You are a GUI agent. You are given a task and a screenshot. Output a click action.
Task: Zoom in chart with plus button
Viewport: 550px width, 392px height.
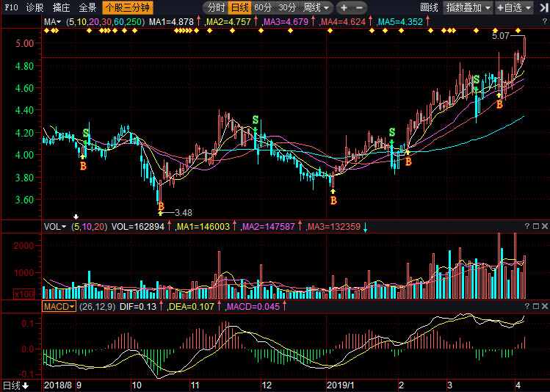coord(344,8)
